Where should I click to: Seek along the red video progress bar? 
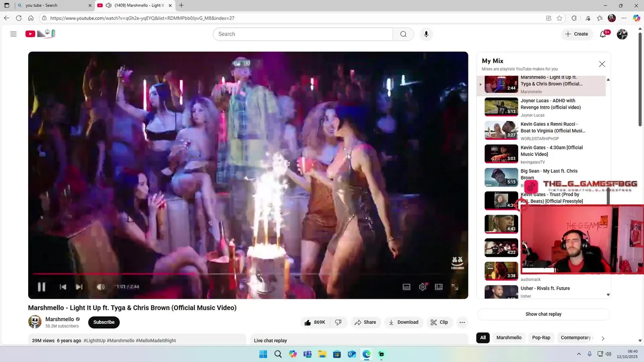[248, 274]
